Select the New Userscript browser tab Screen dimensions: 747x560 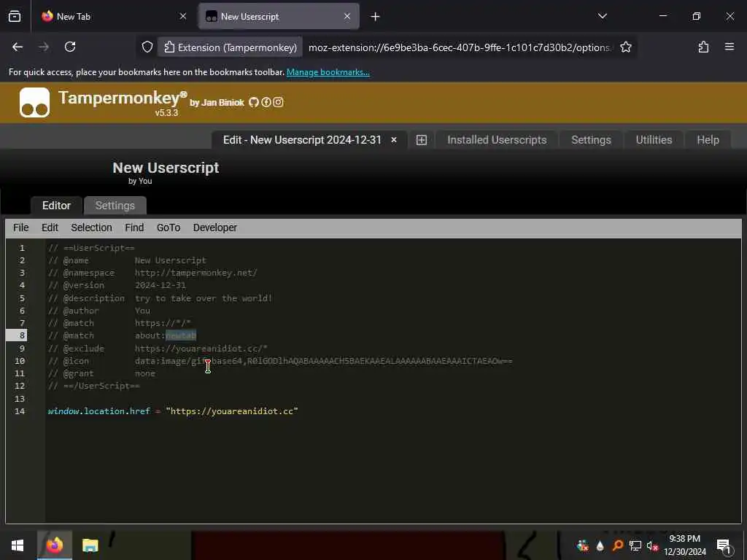point(279,17)
